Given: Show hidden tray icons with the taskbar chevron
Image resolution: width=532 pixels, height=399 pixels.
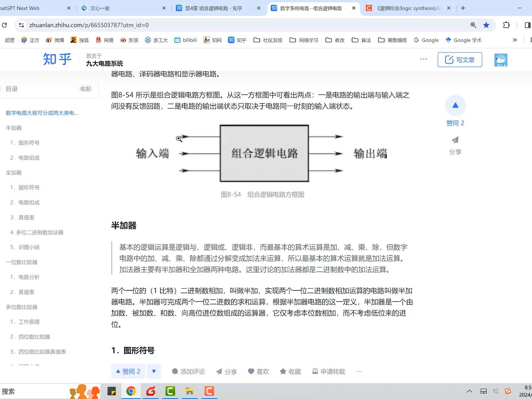Looking at the screenshot, I should 469,391.
